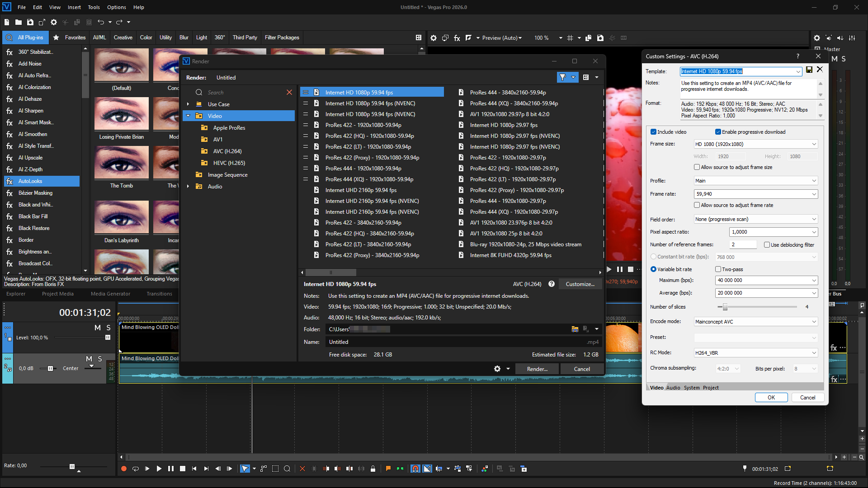Click Pause in the bottom transport bar
Viewport: 868px width, 488px height.
171,469
